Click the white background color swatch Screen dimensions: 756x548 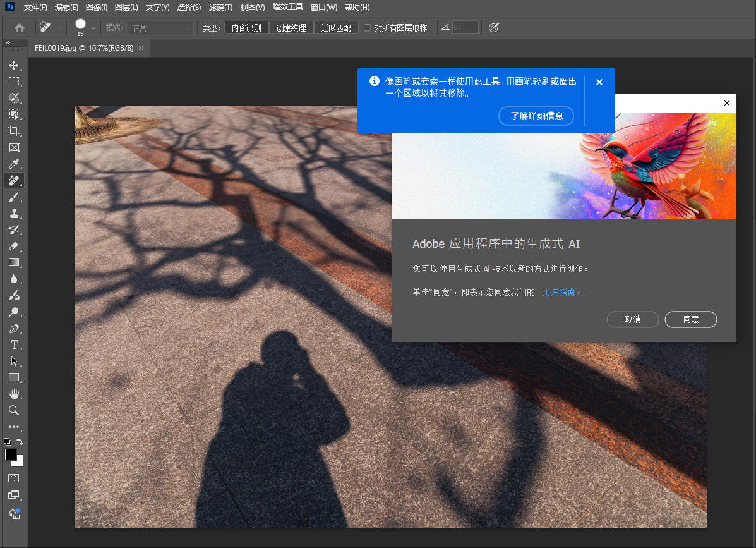[x=20, y=463]
